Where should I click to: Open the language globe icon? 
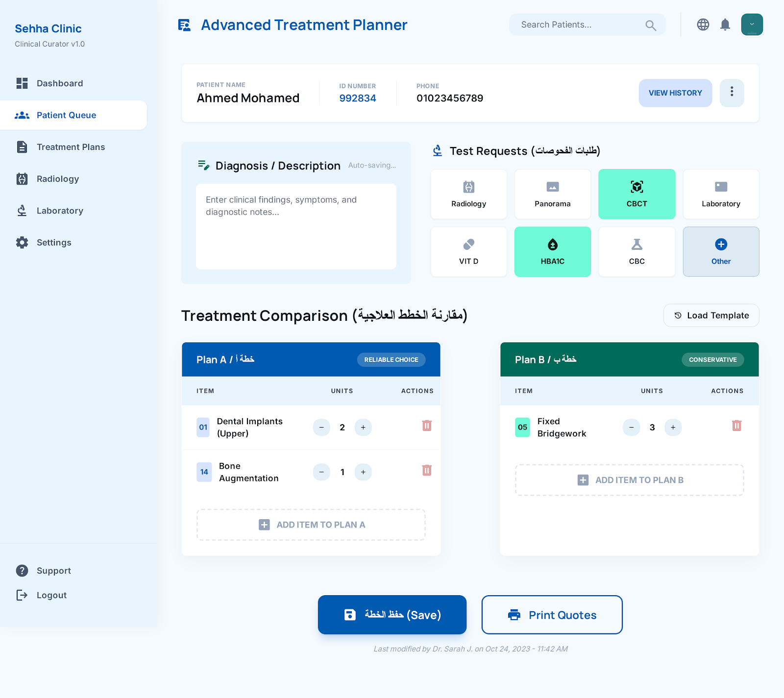point(703,24)
